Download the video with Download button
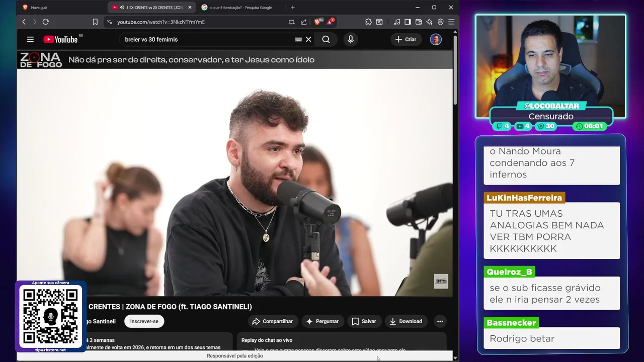Viewport: 644px width, 362px height. (406, 321)
